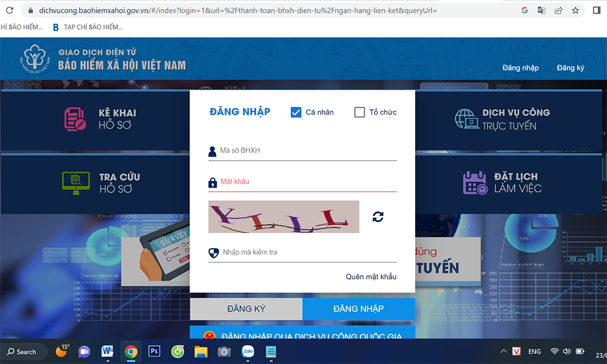Refresh the captcha image

378,217
